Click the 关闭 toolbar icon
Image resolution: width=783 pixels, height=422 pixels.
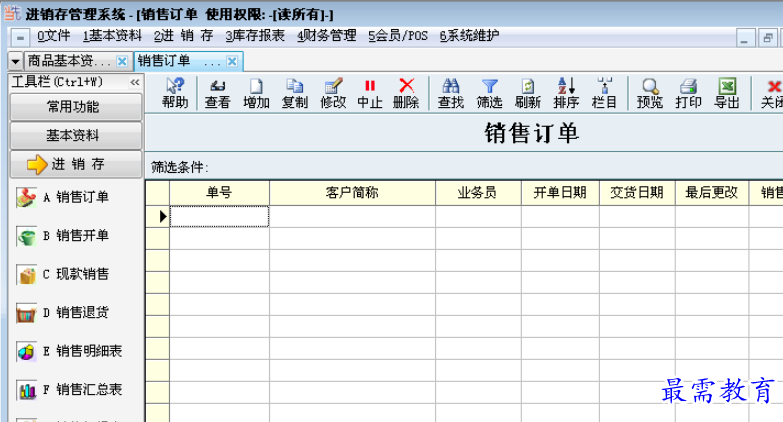[x=772, y=93]
